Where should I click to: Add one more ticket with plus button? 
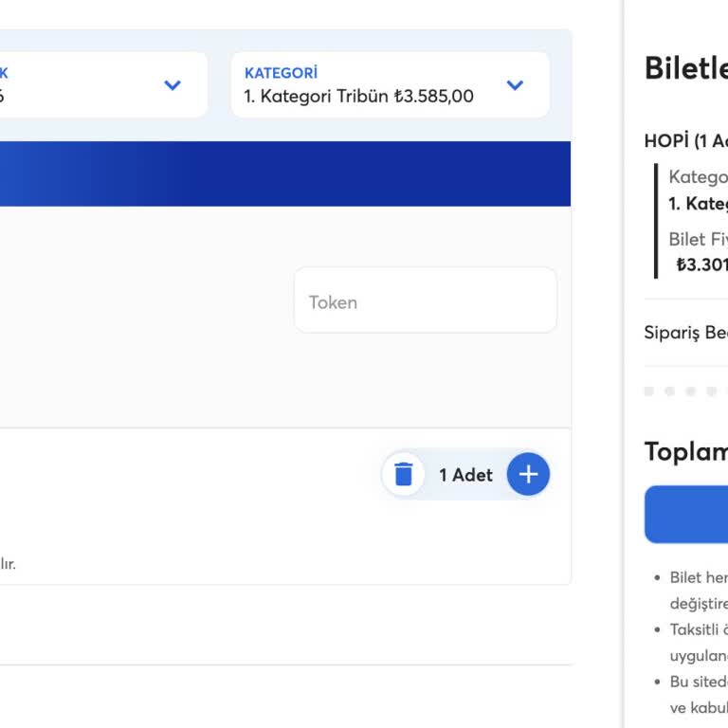(528, 474)
